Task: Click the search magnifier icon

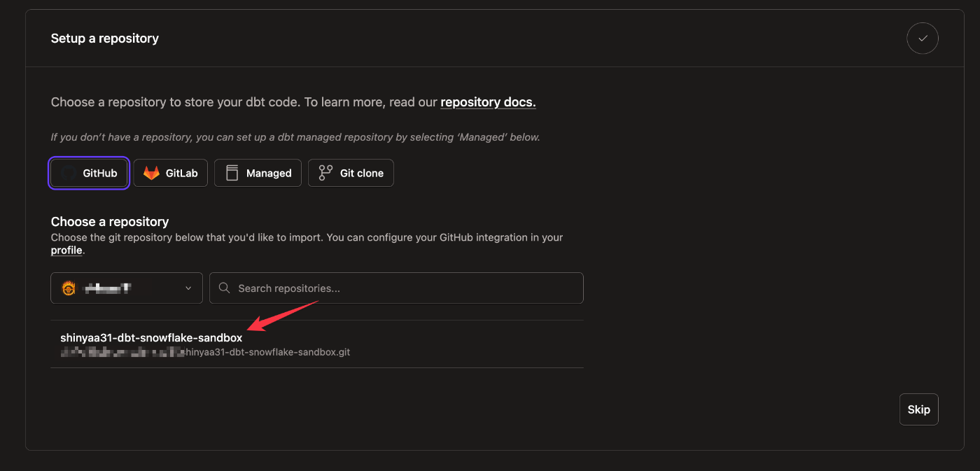Action: 224,288
